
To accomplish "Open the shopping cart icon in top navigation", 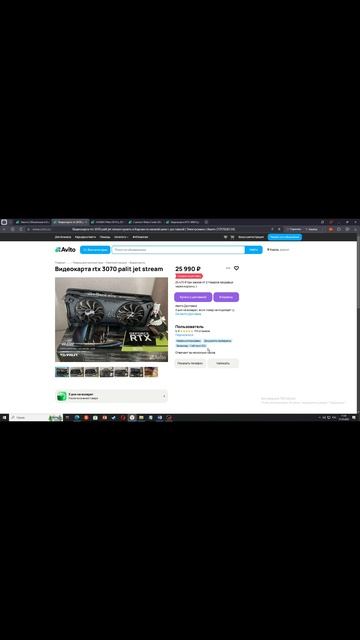I will 232,237.
